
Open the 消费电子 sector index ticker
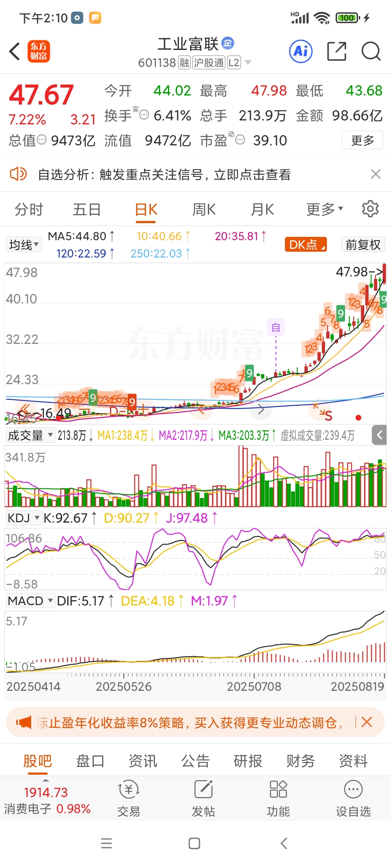click(47, 800)
